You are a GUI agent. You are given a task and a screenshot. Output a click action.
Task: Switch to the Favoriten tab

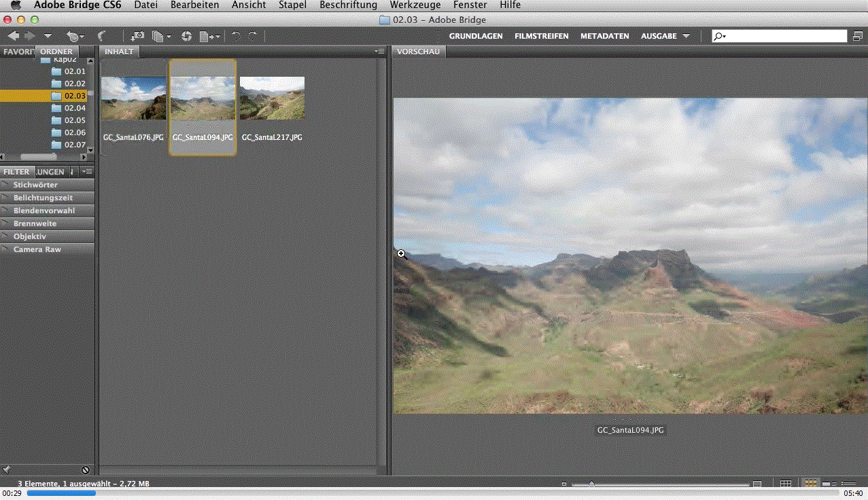tap(17, 52)
